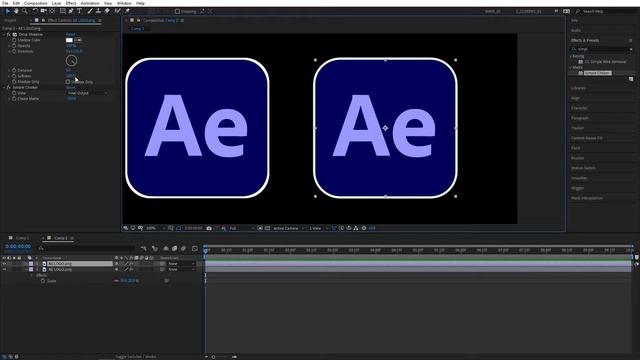Screen dimensions: 640x360
Task: Select the Camera tool
Action: tap(43, 11)
